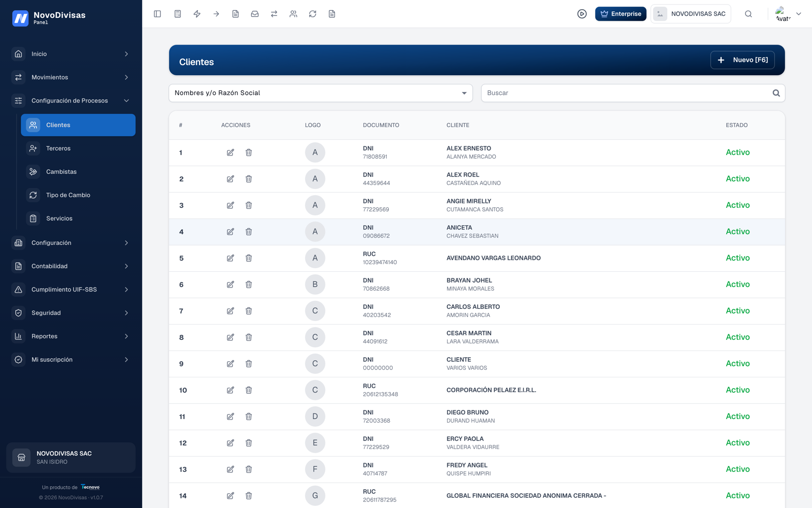
Task: Click the refresh toolbar icon
Action: coord(313,14)
